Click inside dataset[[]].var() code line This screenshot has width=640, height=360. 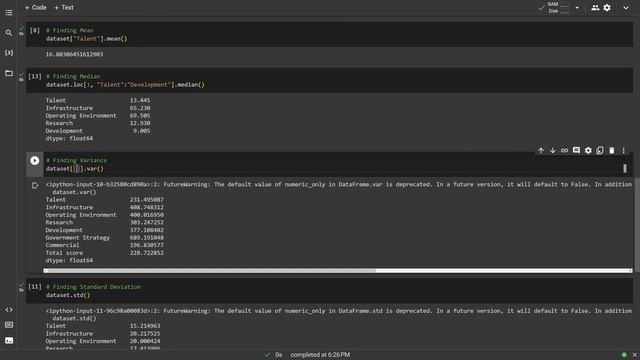coord(75,169)
